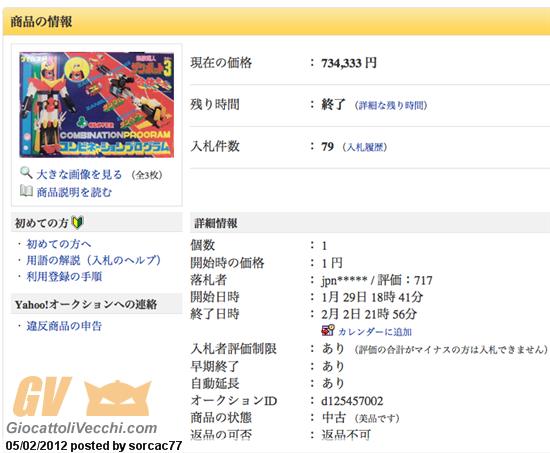This screenshot has width=550, height=453.
Task: Open 入札履歴 bid history link
Action: point(365,147)
